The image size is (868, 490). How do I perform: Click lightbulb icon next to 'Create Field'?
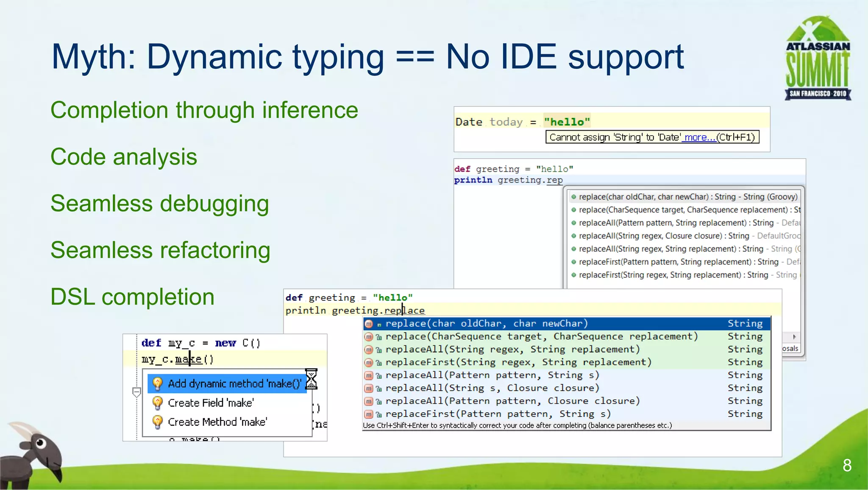[157, 403]
